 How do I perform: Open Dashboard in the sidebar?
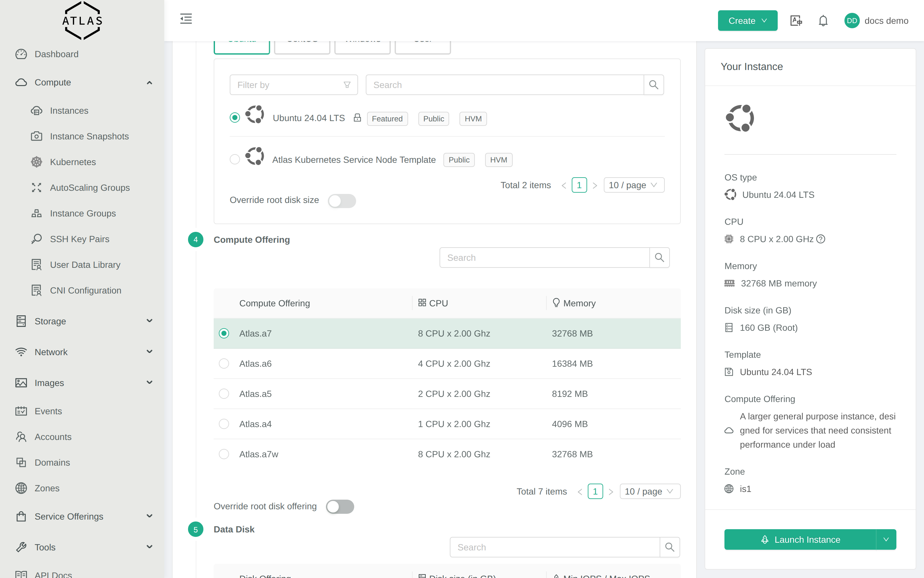56,54
